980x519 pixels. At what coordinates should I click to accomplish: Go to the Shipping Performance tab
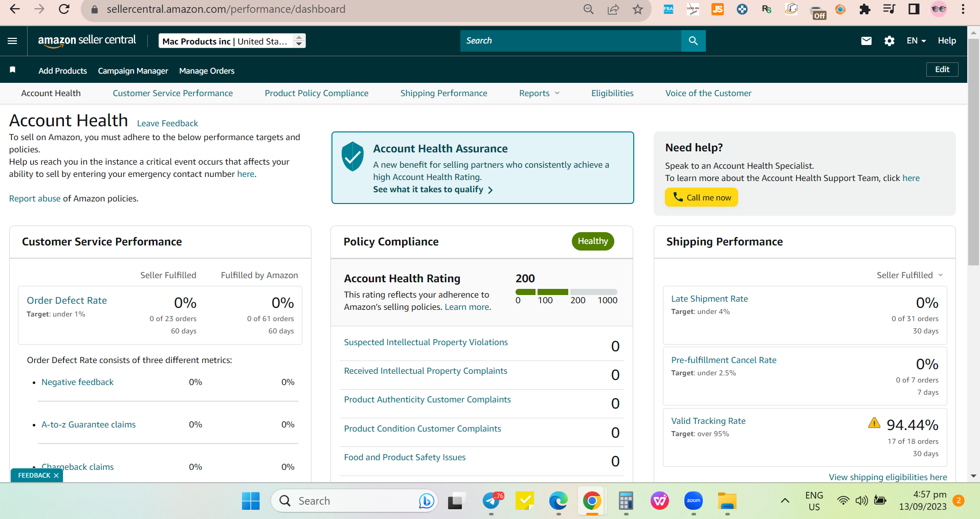(444, 93)
